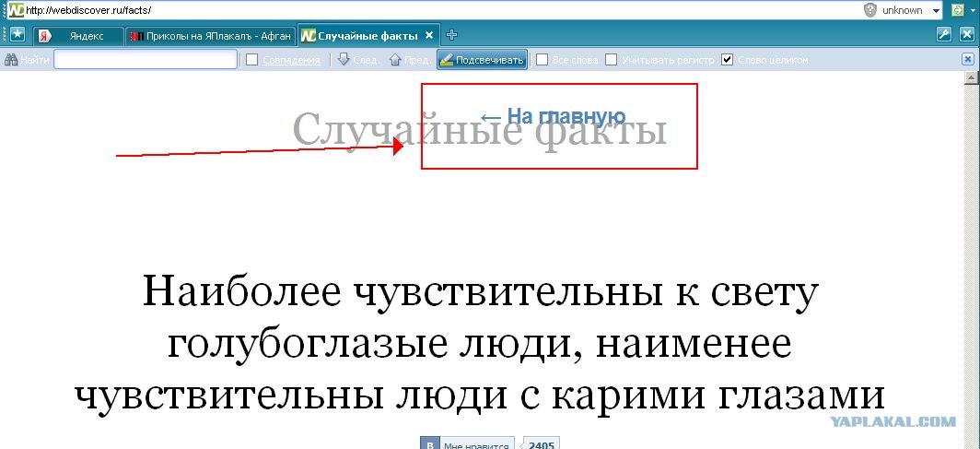The height and width of the screenshot is (449, 980).
Task: Enable Учитывать регистр checkbox
Action: click(612, 60)
